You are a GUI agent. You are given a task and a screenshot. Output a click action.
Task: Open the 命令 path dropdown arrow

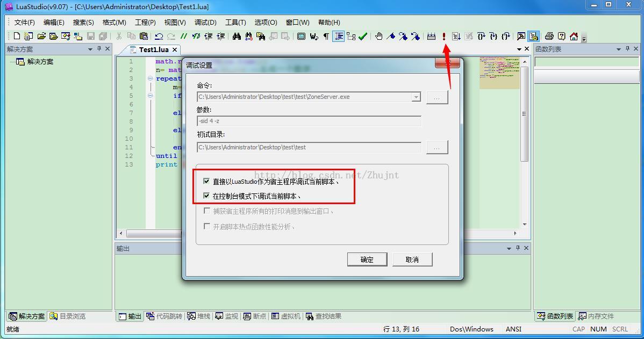pyautogui.click(x=416, y=97)
